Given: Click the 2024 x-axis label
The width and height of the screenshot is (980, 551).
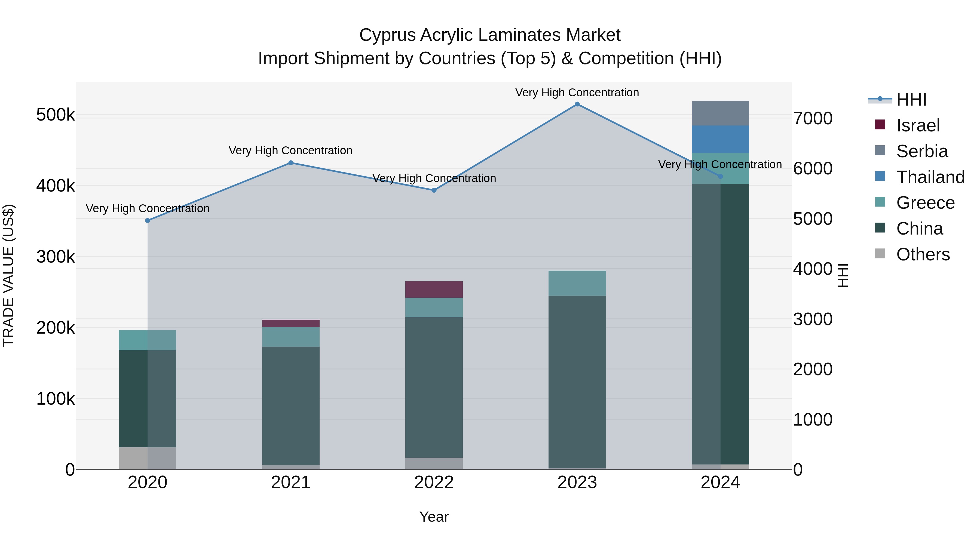Looking at the screenshot, I should tap(720, 482).
